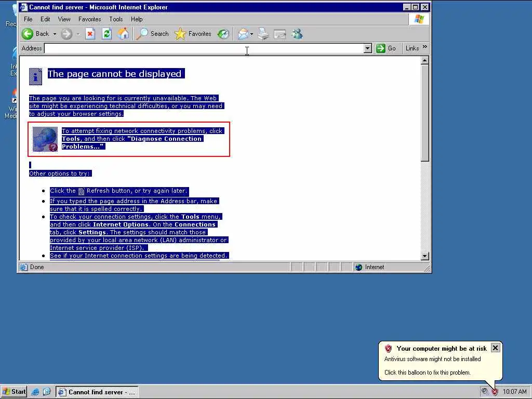Click the Internet zone globe in the status bar
This screenshot has width=532, height=399.
click(x=358, y=268)
